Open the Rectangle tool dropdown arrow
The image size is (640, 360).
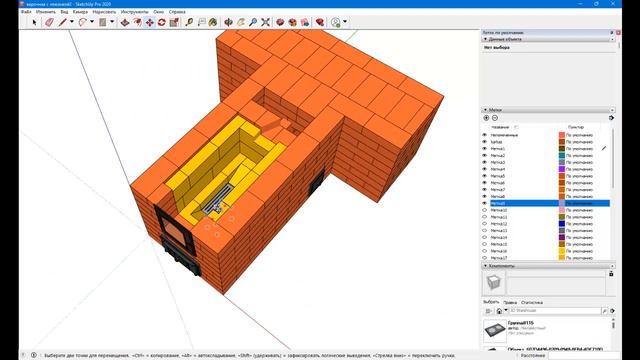(112, 22)
